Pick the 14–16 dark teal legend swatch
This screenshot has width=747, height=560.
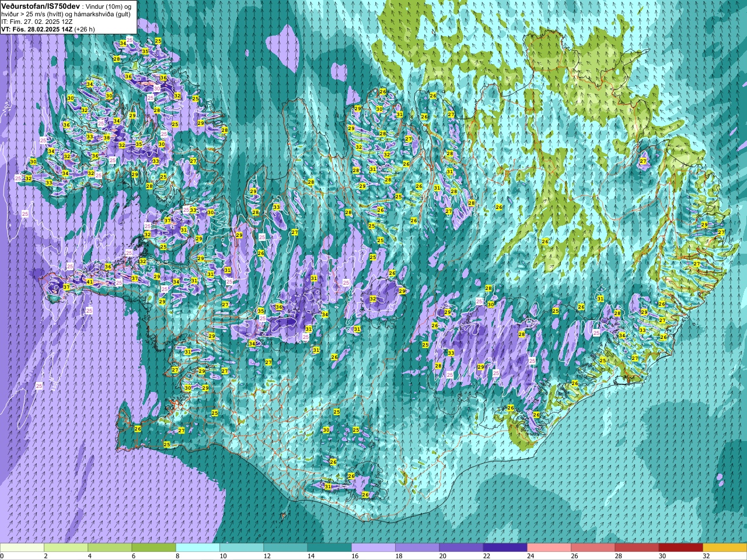pos(329,548)
